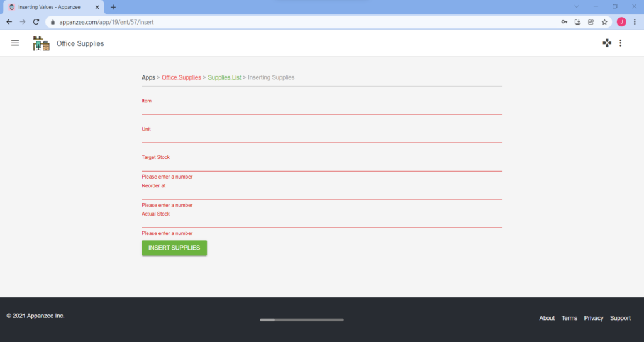Click the install app icon in address bar
644x342 pixels.
coord(577,22)
